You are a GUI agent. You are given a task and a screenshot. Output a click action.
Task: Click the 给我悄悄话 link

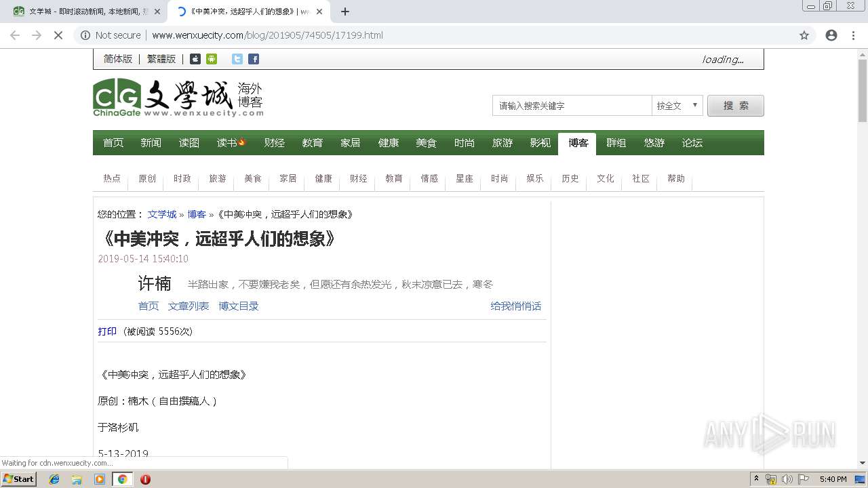(x=516, y=306)
